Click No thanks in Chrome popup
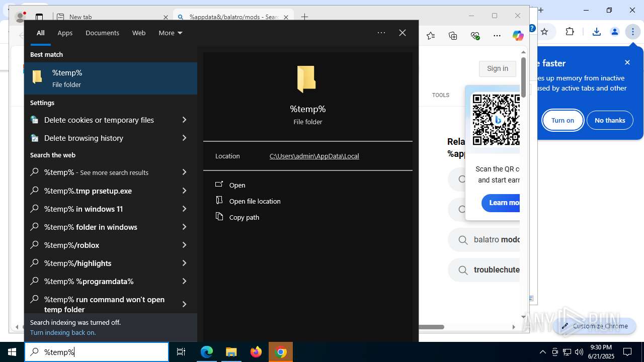The height and width of the screenshot is (362, 644). (610, 120)
